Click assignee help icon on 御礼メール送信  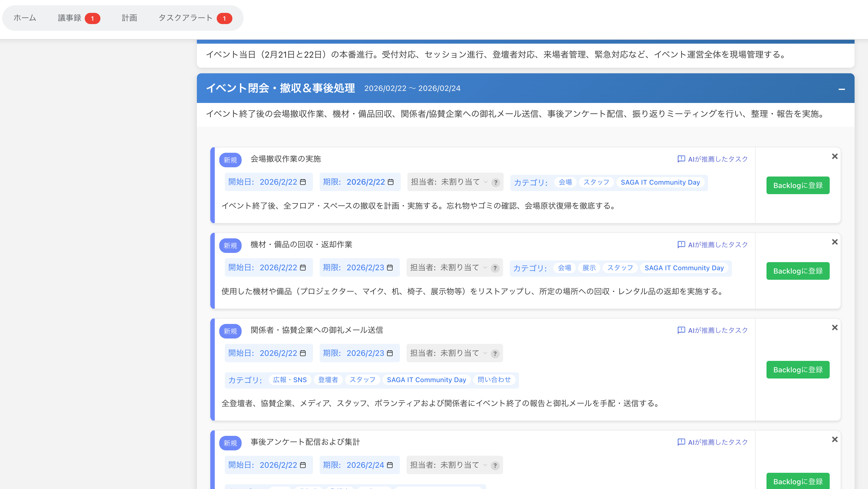pyautogui.click(x=495, y=354)
